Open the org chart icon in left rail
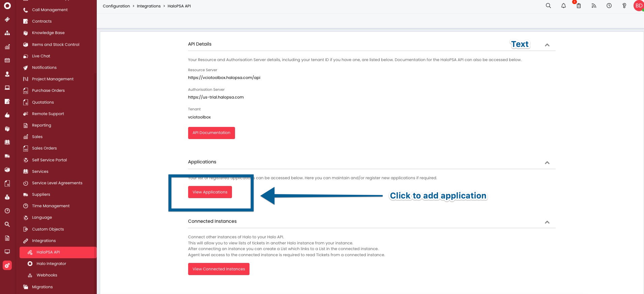This screenshot has width=644, height=294. coord(7,33)
